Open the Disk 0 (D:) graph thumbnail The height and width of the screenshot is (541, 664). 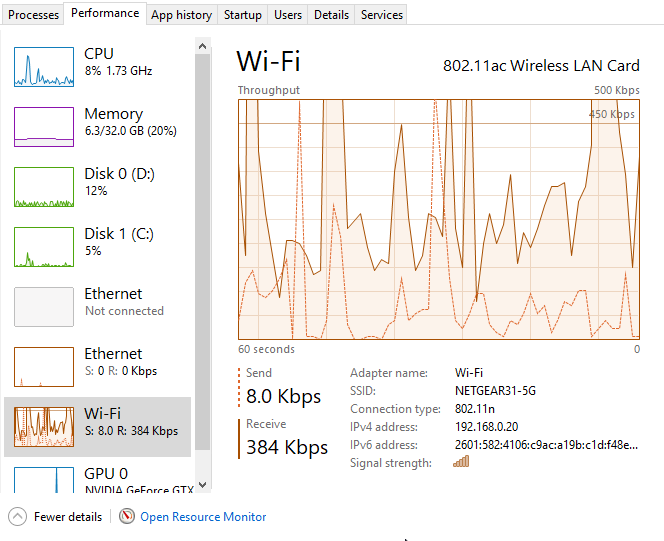click(44, 186)
